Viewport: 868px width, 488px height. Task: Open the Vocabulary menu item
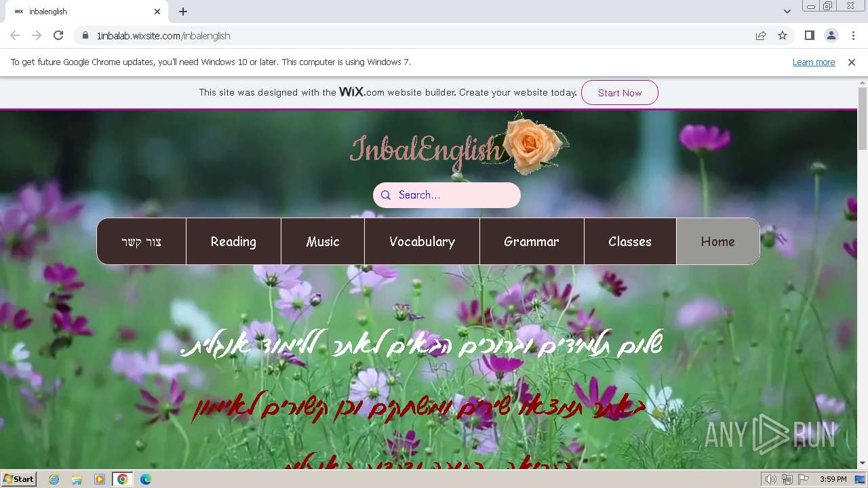tap(422, 241)
